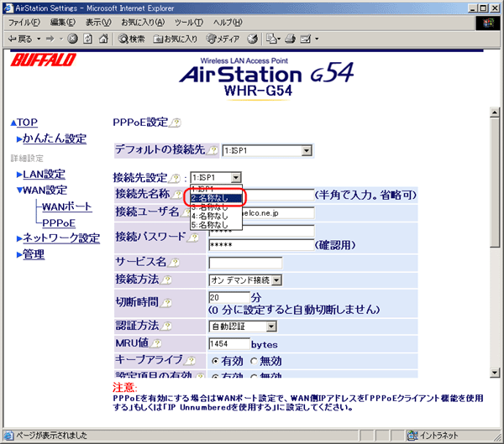Open the メディア media toolbar button
Viewport: 504px width, 444px height.
point(223,39)
